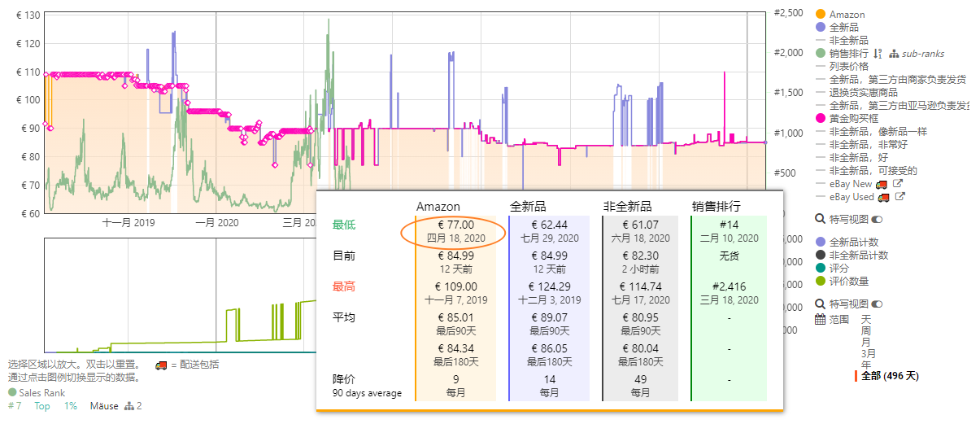Toggle 黄金购买框 buy box series
The height and width of the screenshot is (424, 980).
point(851,118)
